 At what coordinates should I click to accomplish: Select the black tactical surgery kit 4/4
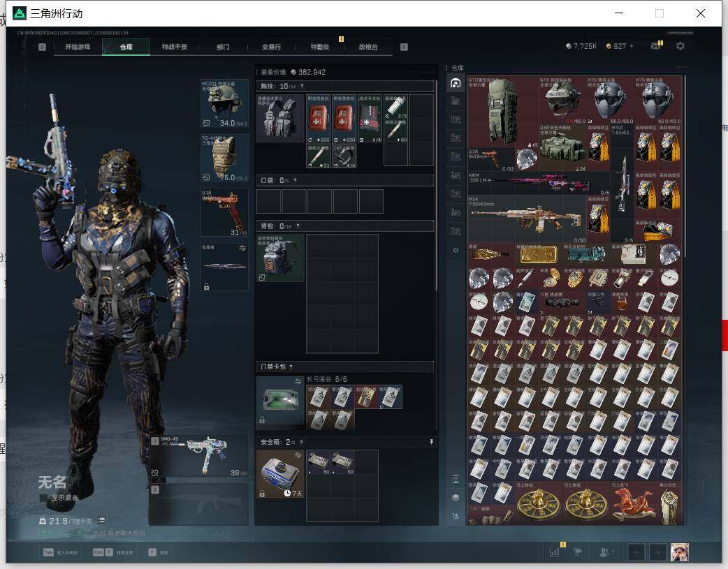370,119
